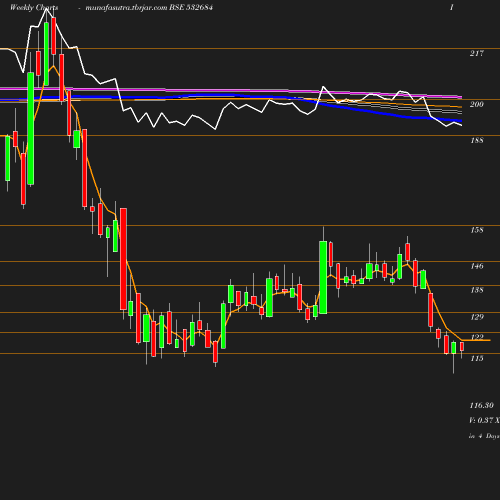Click the 200 price axis label
The image size is (500, 500).
tap(477, 104)
